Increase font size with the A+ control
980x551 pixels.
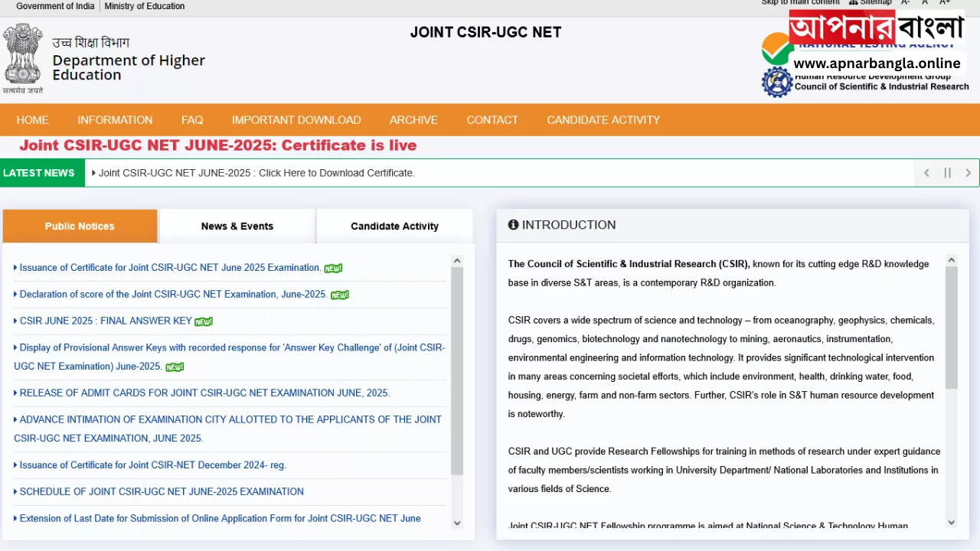945,2
